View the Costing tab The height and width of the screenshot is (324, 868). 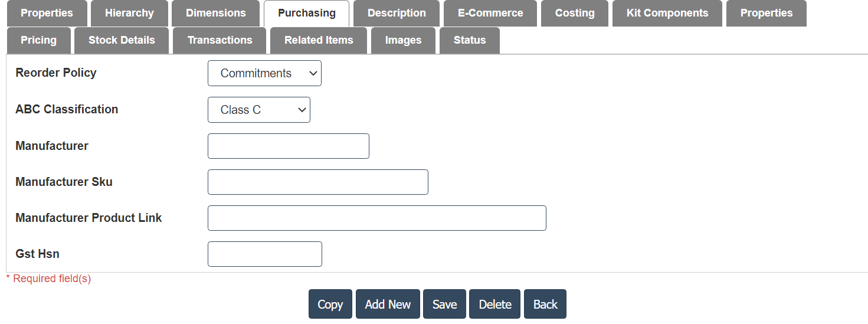pyautogui.click(x=574, y=13)
